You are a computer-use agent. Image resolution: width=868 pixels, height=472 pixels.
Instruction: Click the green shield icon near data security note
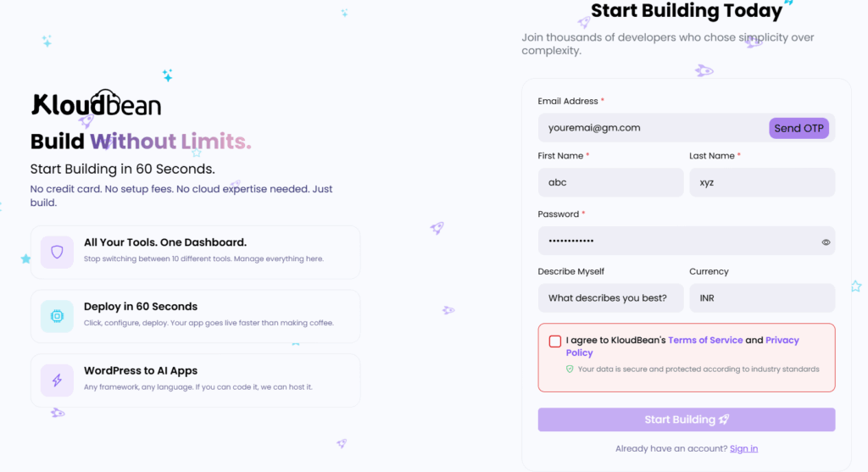point(570,369)
